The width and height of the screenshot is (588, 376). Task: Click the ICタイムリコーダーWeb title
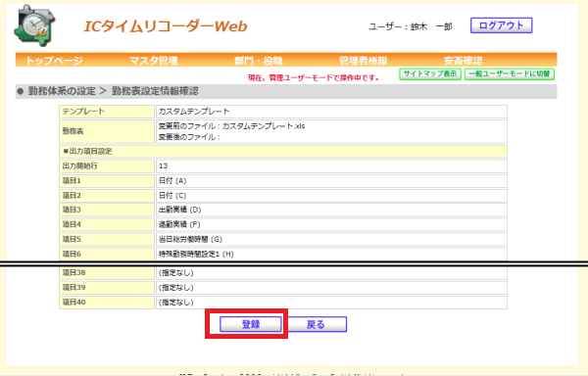pos(166,26)
